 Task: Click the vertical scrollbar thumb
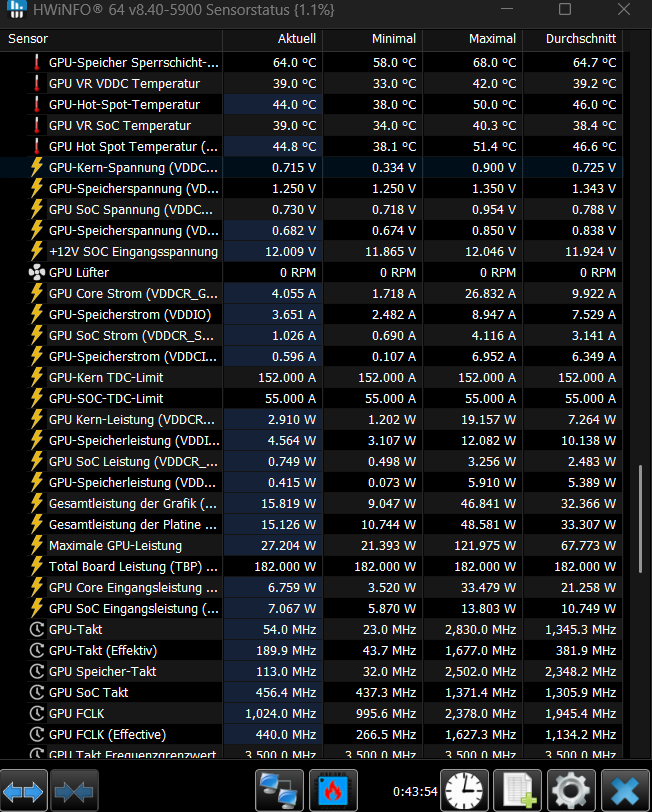tap(640, 517)
